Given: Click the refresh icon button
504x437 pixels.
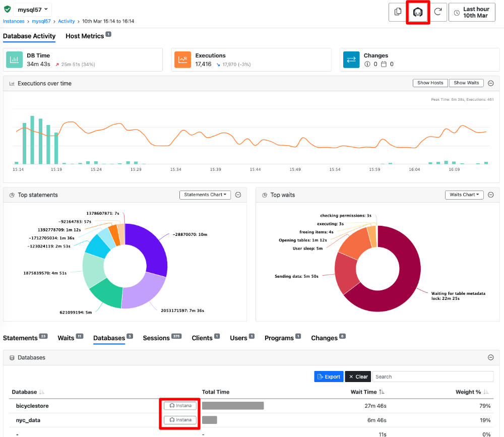Looking at the screenshot, I should point(438,12).
